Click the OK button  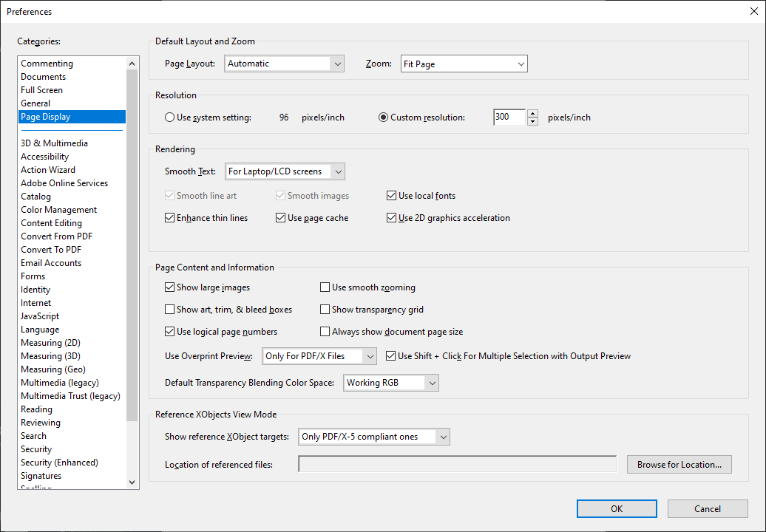click(616, 508)
